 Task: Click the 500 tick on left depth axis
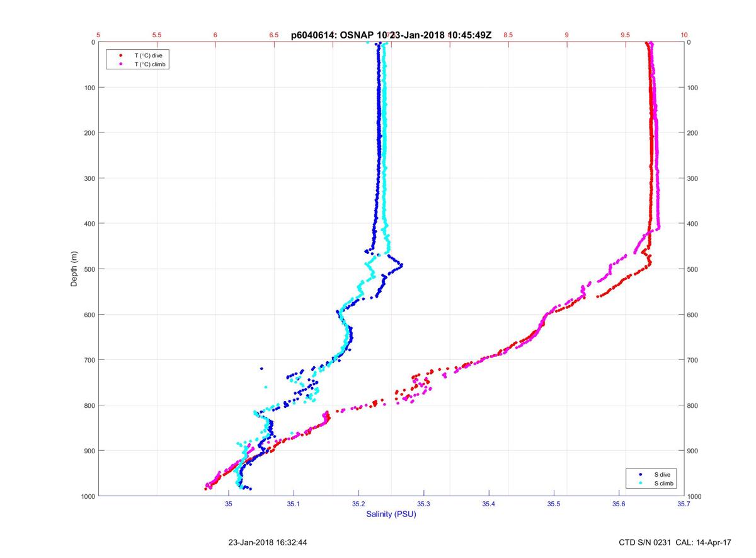pos(89,269)
